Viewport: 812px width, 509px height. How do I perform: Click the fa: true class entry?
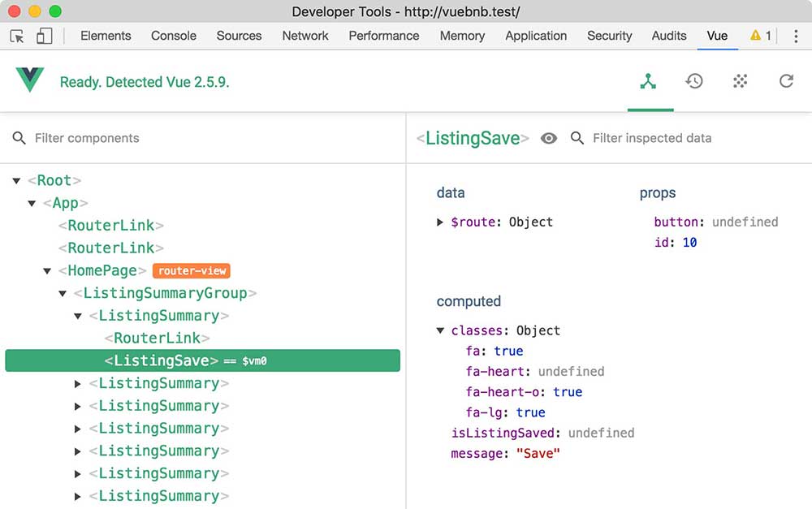[x=494, y=351]
